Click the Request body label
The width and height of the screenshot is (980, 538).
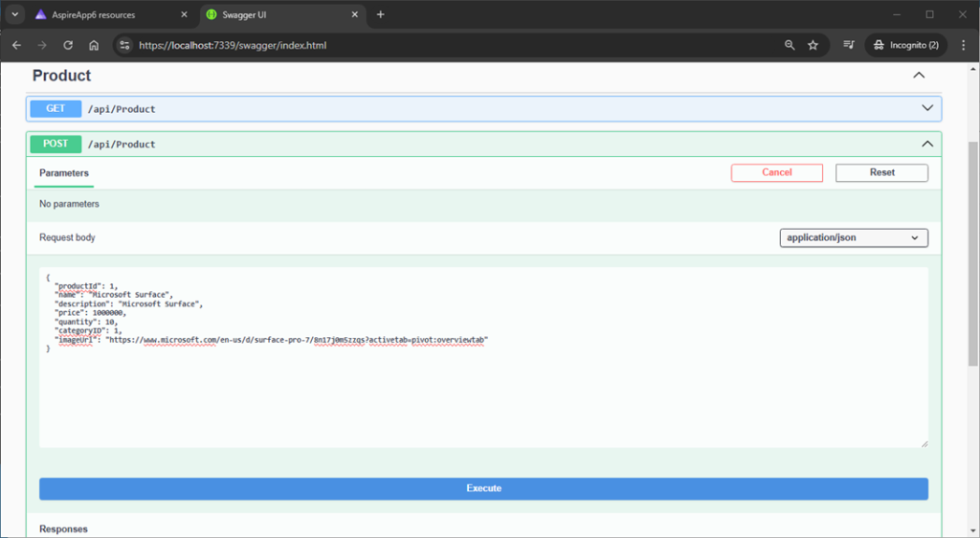point(67,237)
